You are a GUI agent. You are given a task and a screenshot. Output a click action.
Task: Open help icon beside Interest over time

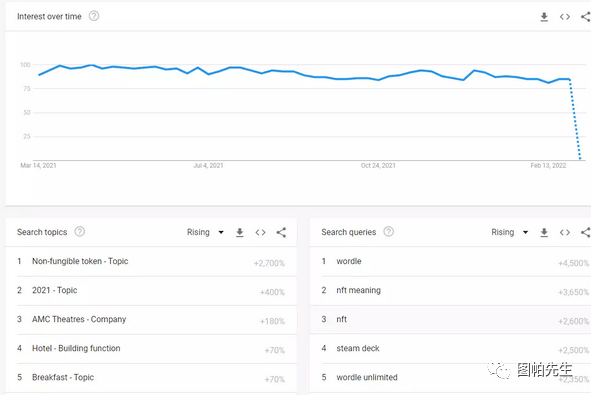(94, 16)
